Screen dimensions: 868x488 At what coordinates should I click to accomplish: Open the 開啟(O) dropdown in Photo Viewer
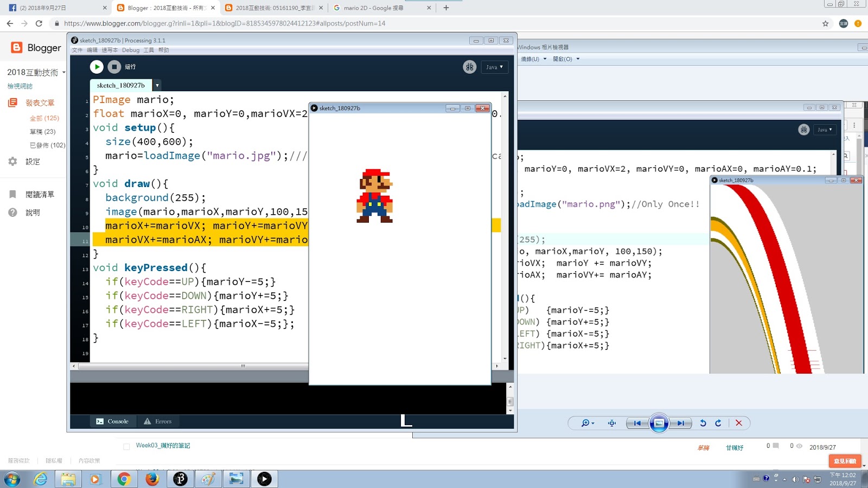[566, 59]
